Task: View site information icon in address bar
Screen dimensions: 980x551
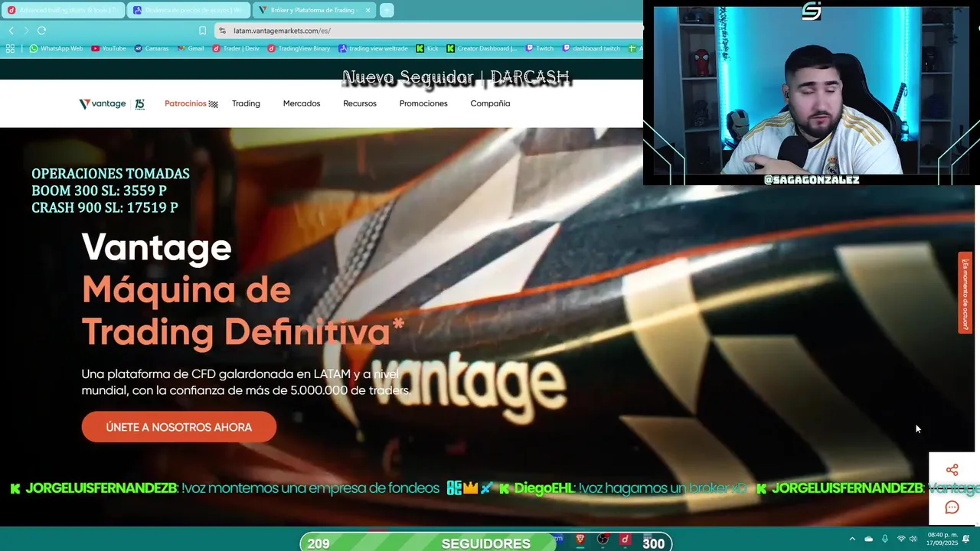Action: [222, 31]
